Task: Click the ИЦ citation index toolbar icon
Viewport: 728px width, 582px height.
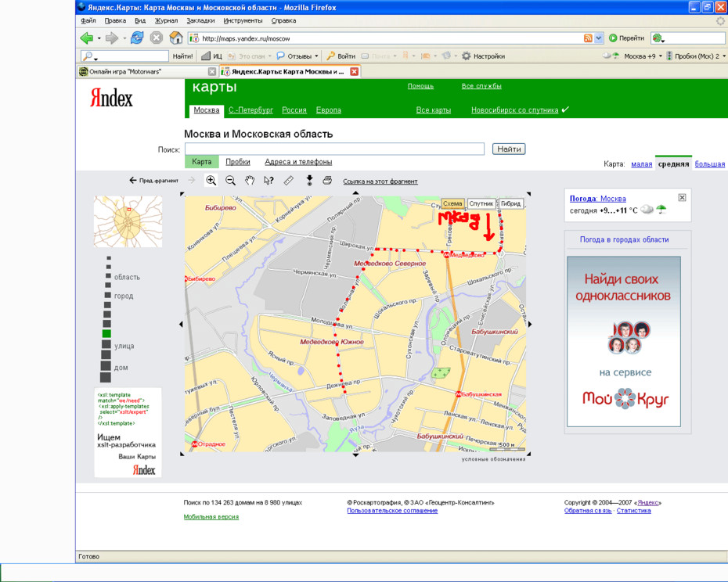Action: pyautogui.click(x=211, y=56)
